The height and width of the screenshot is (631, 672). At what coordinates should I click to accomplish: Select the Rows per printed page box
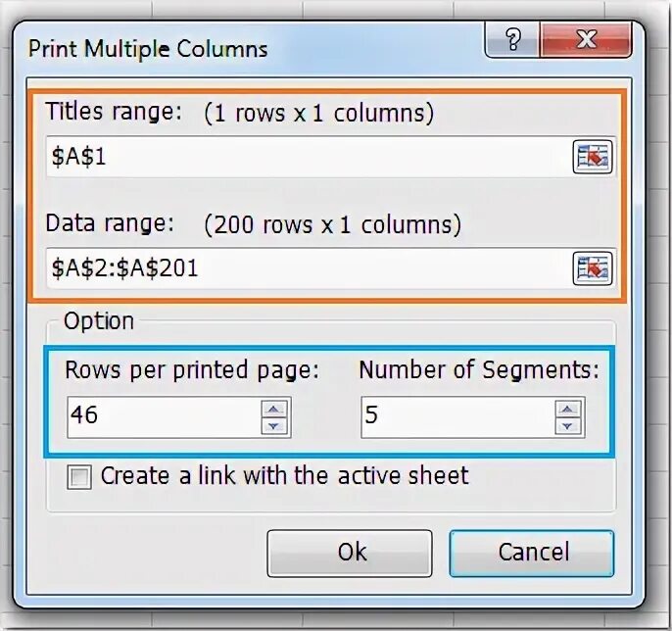[x=162, y=416]
